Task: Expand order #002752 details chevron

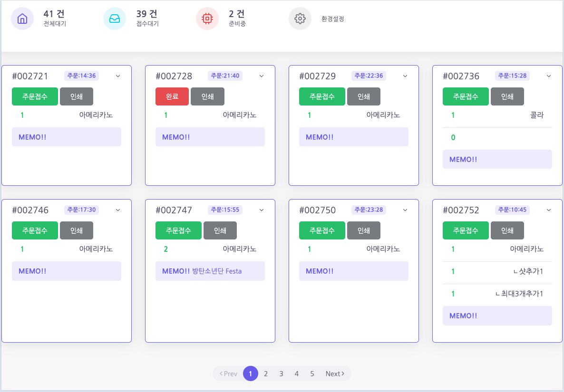Action: click(549, 210)
